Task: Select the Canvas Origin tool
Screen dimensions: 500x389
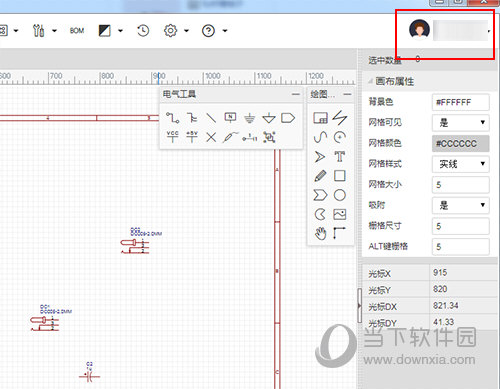Action: click(x=339, y=233)
